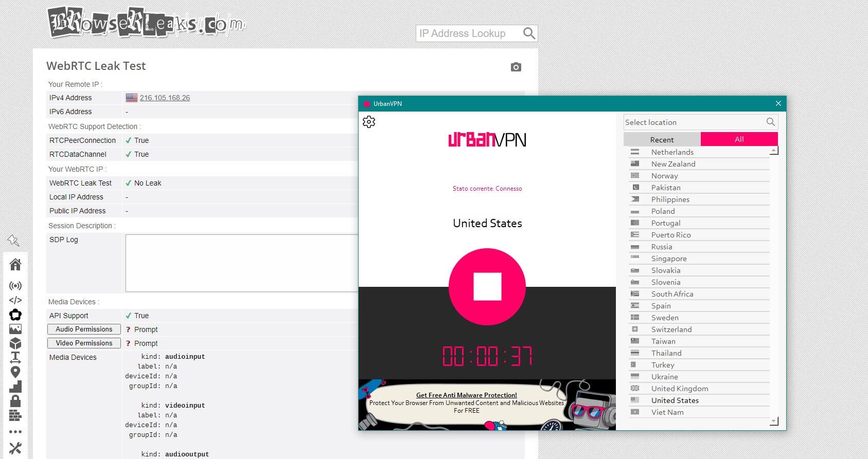Select Ukraine from location list

(x=699, y=377)
